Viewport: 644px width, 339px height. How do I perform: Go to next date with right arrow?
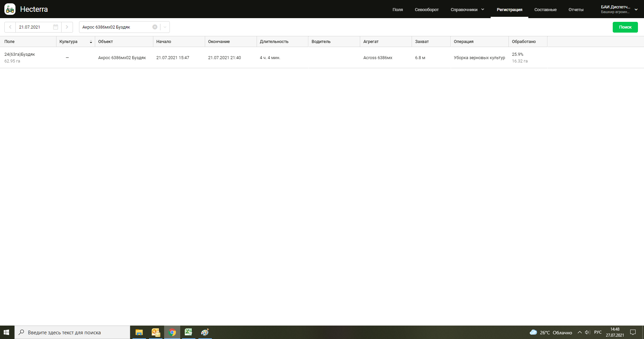(x=67, y=27)
